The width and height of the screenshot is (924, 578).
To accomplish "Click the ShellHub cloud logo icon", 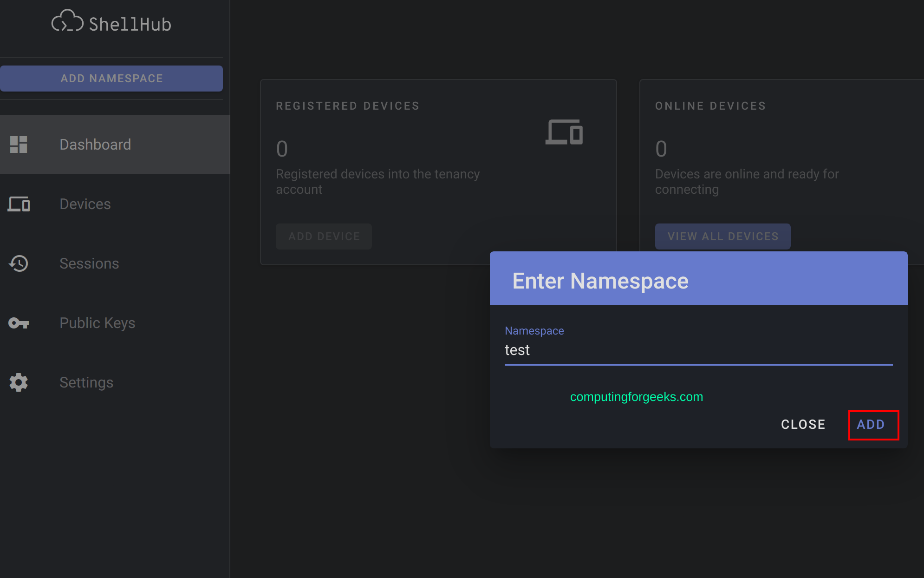I will (x=67, y=21).
